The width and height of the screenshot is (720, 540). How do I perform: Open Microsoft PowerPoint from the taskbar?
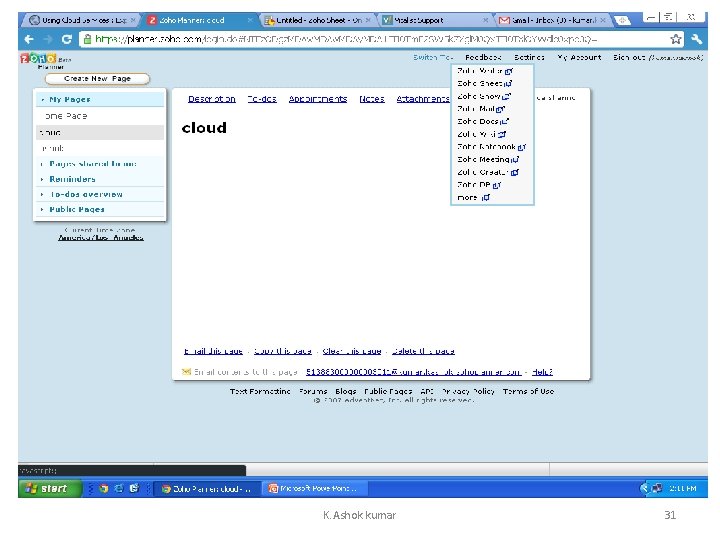(x=317, y=489)
